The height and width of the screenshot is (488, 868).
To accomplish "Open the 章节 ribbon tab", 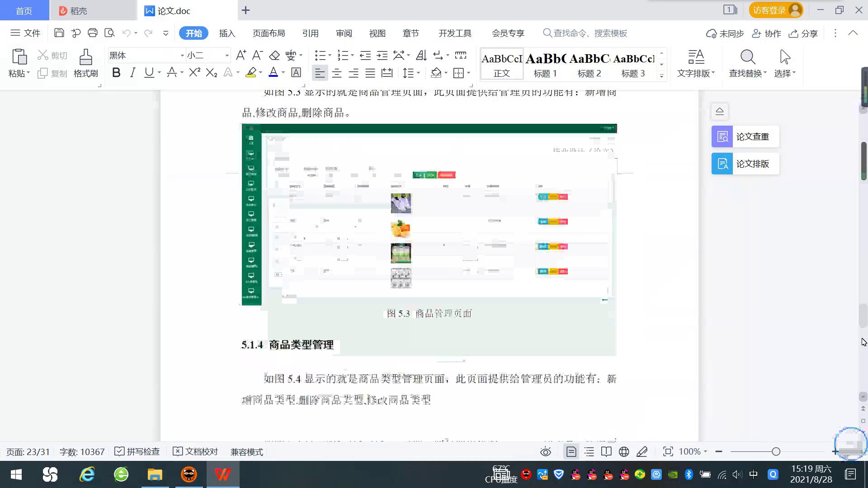I will (410, 33).
